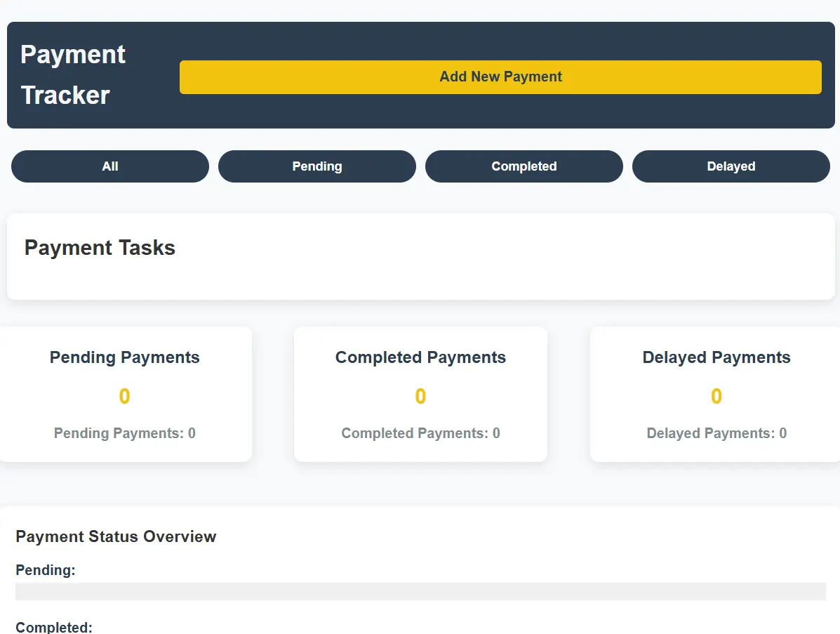The height and width of the screenshot is (634, 840).
Task: Switch to the Pending filter
Action: pos(316,166)
